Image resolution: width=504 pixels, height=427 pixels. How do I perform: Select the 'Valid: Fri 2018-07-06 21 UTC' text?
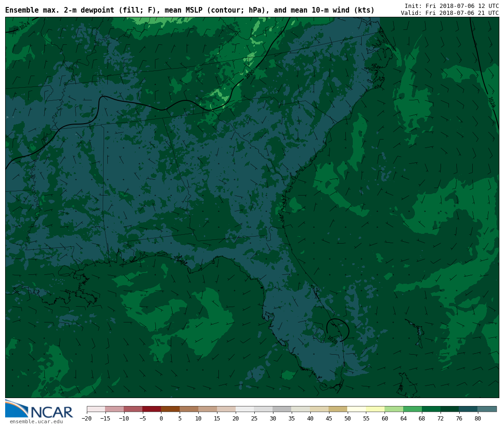pos(450,13)
